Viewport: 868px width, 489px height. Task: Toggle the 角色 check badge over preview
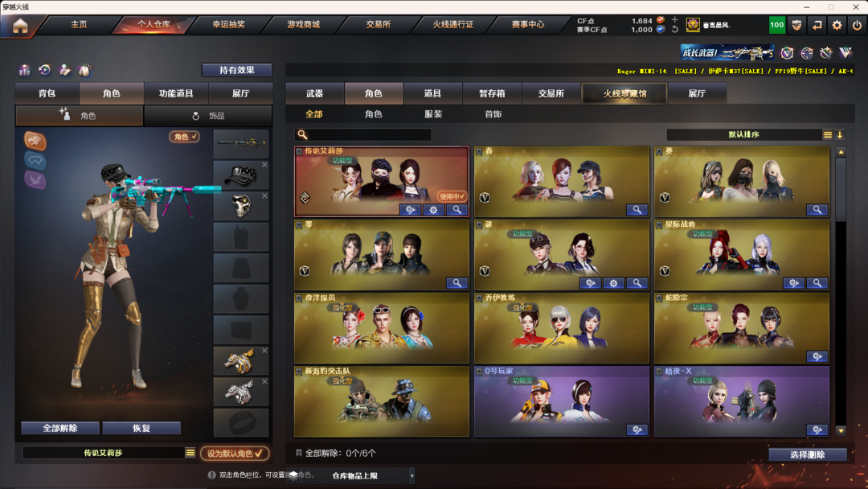(x=184, y=136)
